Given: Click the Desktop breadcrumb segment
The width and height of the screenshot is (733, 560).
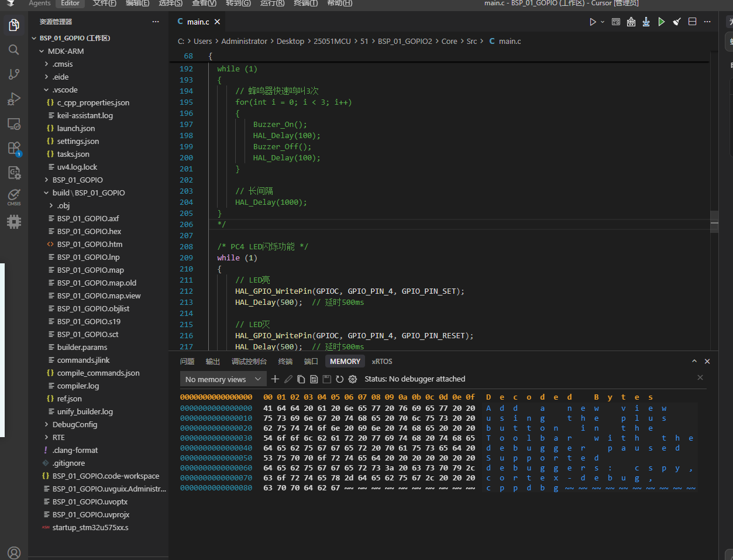Looking at the screenshot, I should 290,41.
